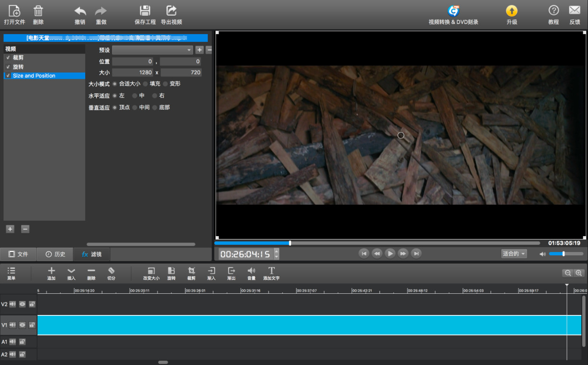Mute the A1 audio track

13,342
